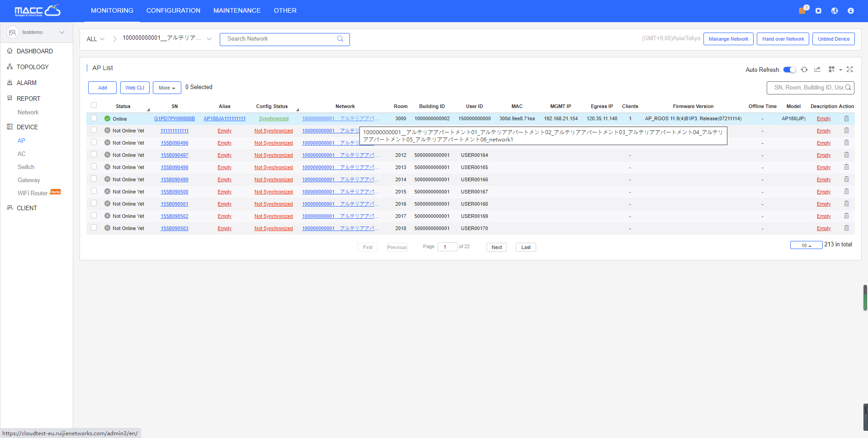
Task: Delete the 155B090501 device row
Action: point(846,204)
